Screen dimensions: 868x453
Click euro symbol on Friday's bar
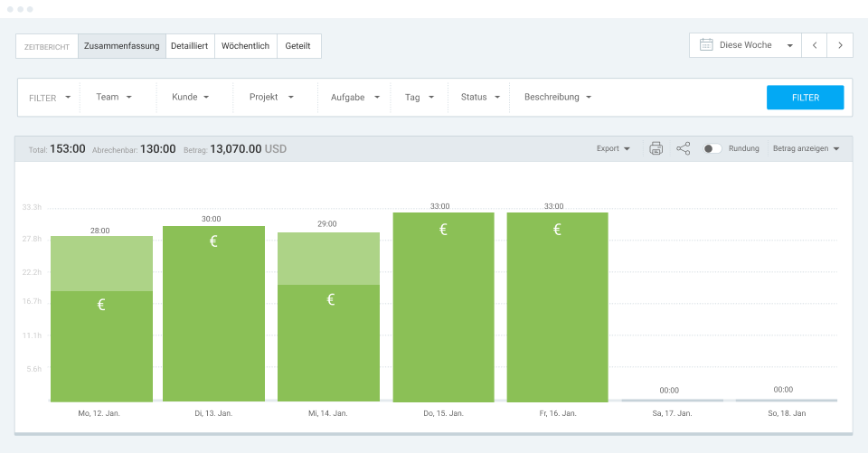point(557,230)
